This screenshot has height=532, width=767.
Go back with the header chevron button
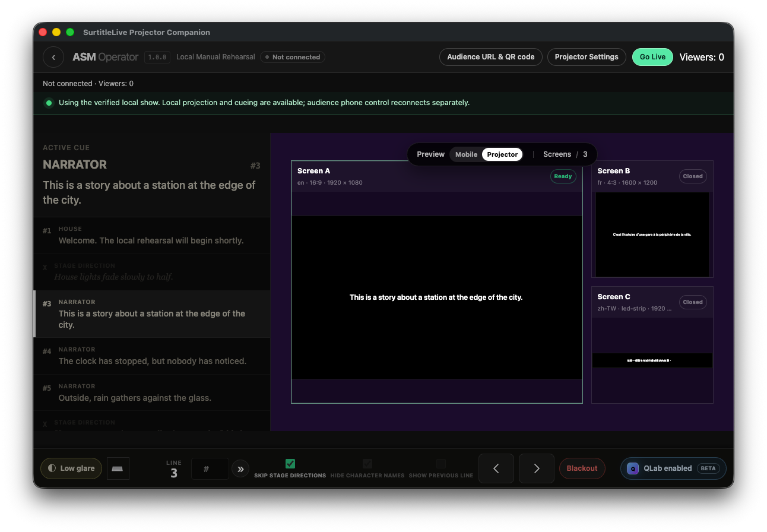click(53, 57)
